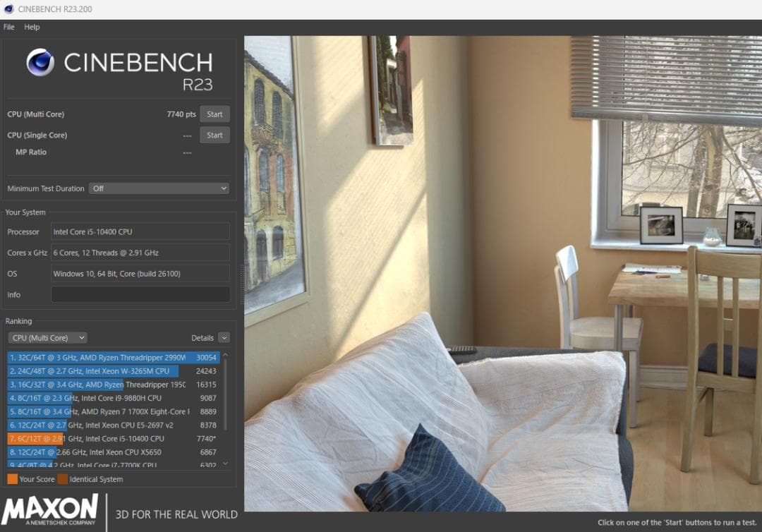Viewport: 762px width, 532px height.
Task: Start the CPU Single Core test
Action: pos(214,135)
